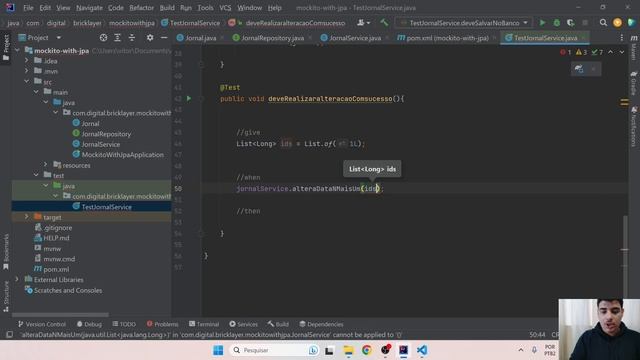Open the Navigate menu

(x=89, y=8)
